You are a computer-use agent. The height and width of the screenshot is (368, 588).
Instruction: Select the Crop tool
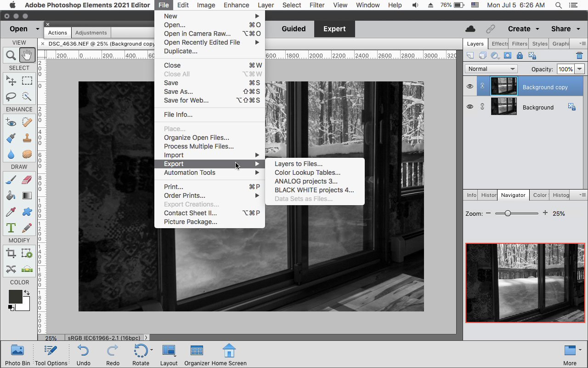(11, 253)
